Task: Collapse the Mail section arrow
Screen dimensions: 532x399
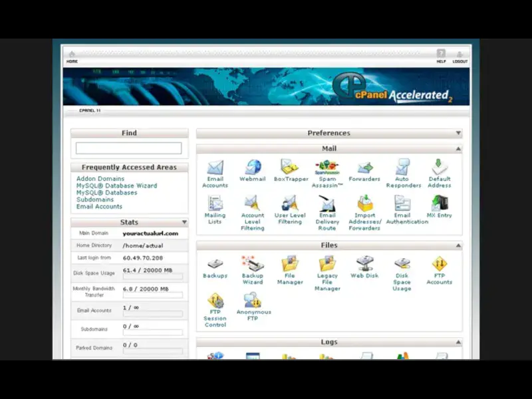Action: 458,148
